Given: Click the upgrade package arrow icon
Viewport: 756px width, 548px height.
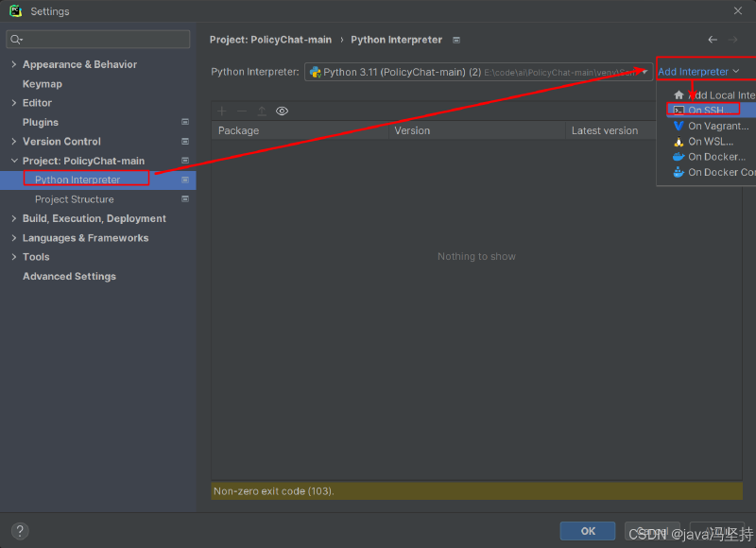Looking at the screenshot, I should tap(262, 111).
